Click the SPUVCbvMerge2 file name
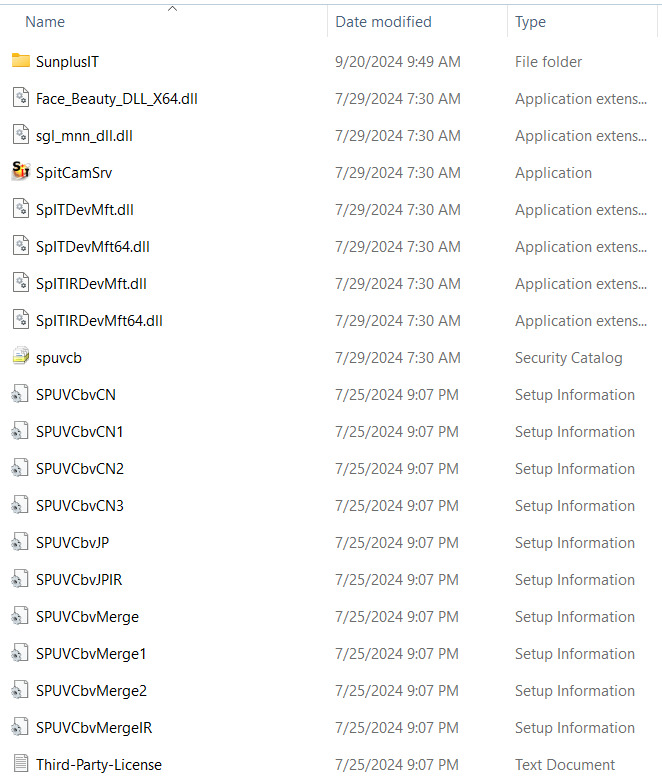Viewport: 662px width, 778px height. (91, 690)
